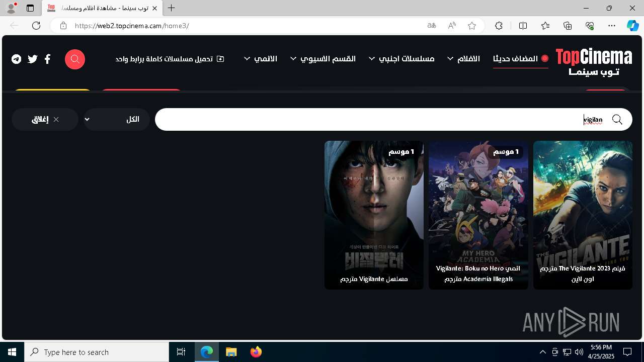Screen dimensions: 644x362
Task: Open the Collections icon
Action: (568, 26)
